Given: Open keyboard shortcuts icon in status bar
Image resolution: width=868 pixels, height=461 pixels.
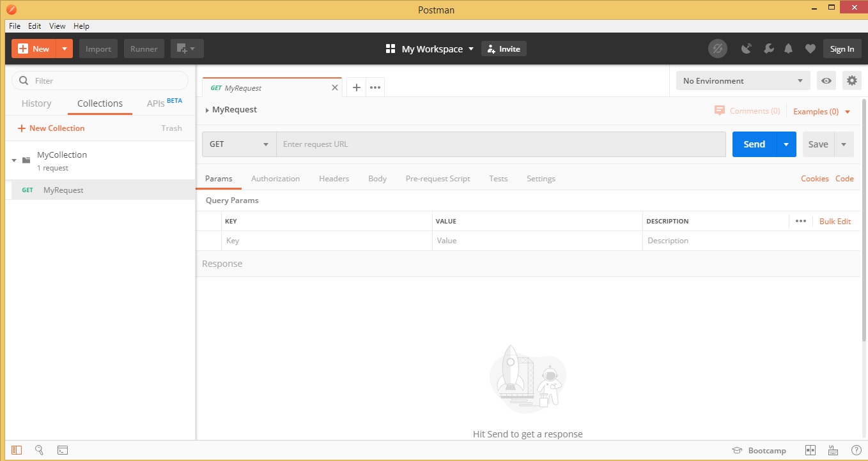Looking at the screenshot, I should [833, 450].
